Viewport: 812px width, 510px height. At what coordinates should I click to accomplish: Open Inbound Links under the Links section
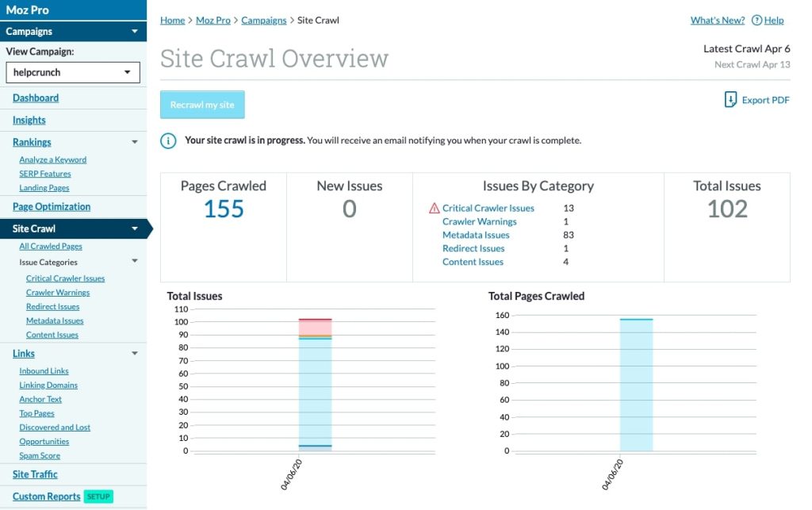coord(44,370)
